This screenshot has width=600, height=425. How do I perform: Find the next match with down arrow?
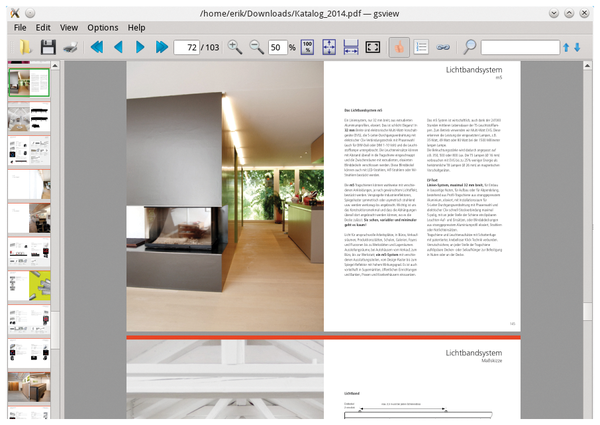click(x=577, y=47)
